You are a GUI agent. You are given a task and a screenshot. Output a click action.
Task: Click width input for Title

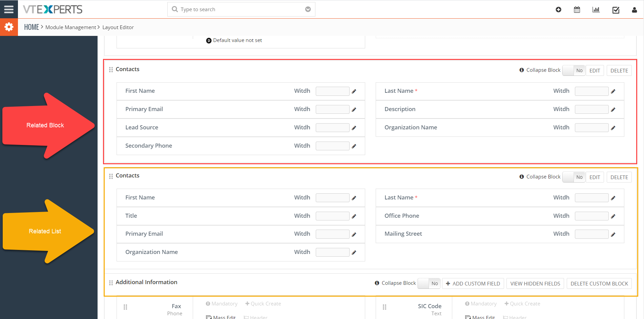pos(332,216)
